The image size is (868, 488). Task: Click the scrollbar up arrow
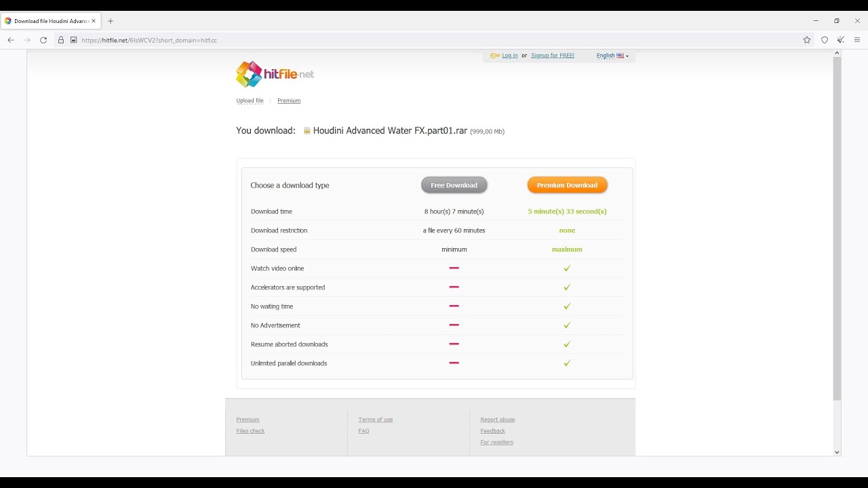837,53
